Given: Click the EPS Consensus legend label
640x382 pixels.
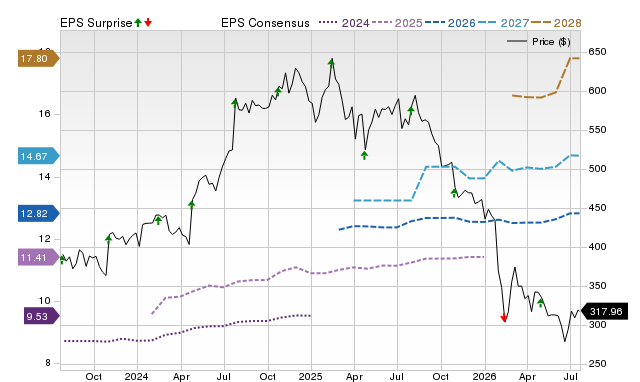Looking at the screenshot, I should (265, 23).
